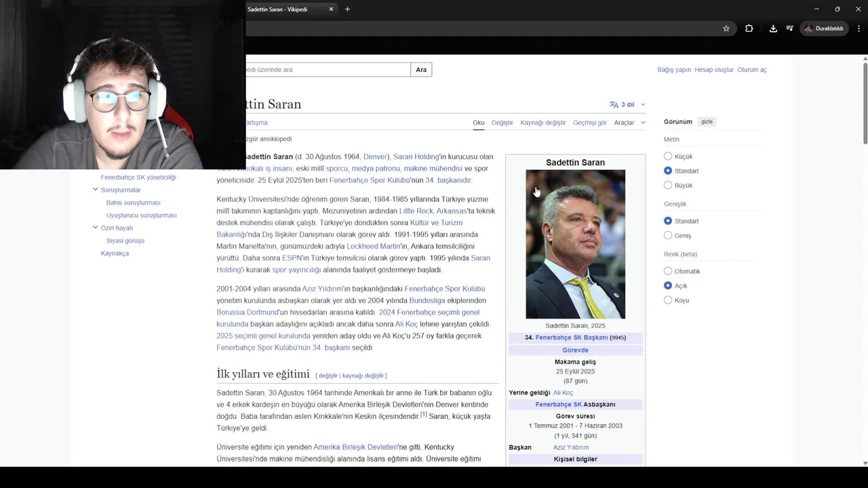
Task: Click the Tartışma talk tab
Action: coord(256,123)
